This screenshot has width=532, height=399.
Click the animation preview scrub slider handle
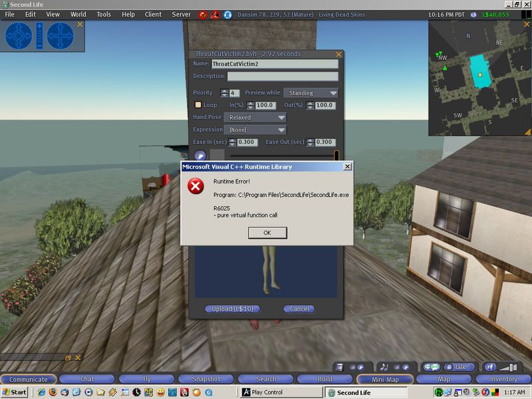click(x=336, y=156)
